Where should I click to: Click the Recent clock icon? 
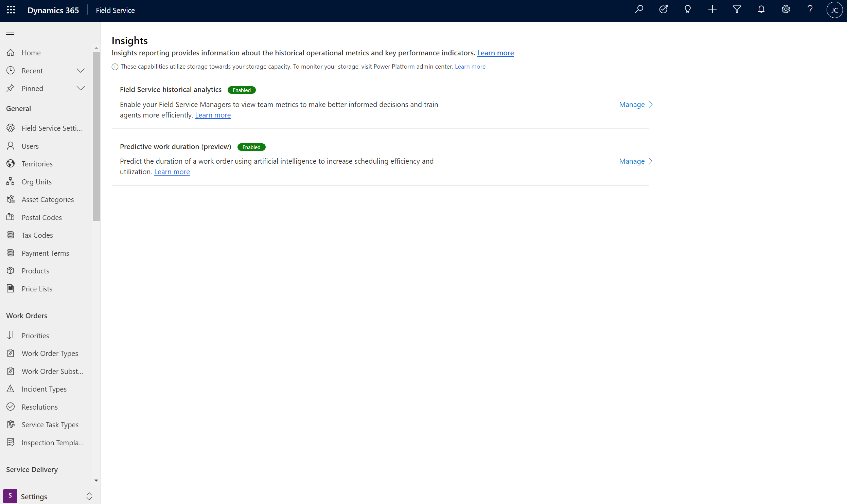[x=11, y=71]
